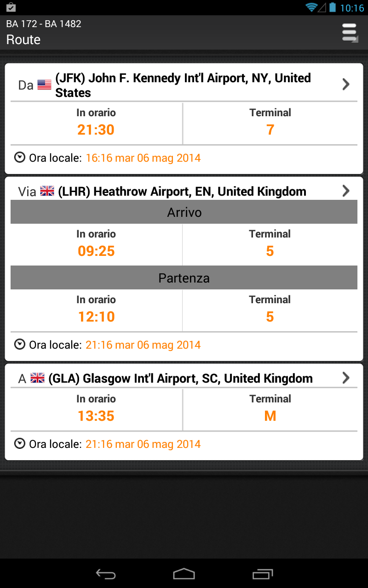Open the menu icon in top bar
This screenshot has height=588, width=368.
[350, 33]
